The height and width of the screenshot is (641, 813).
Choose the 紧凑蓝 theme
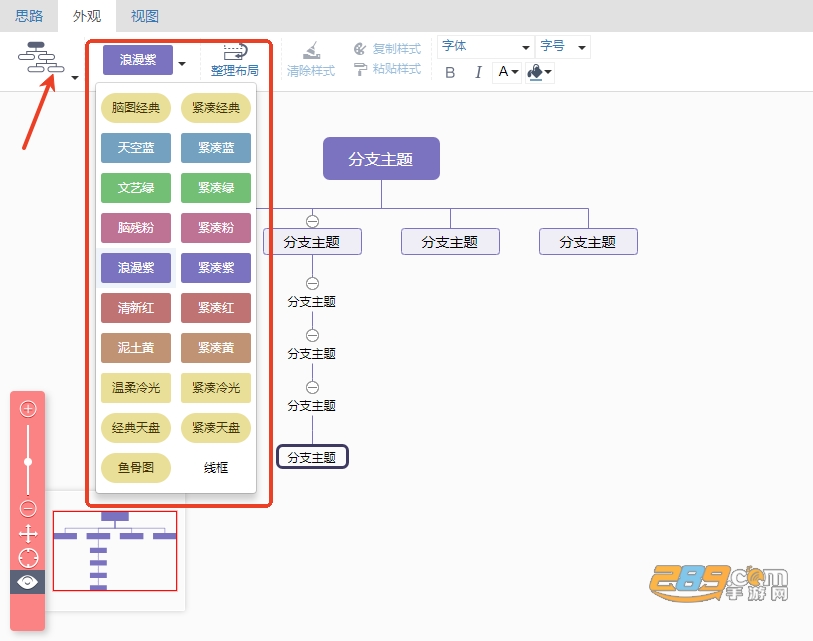pyautogui.click(x=216, y=148)
